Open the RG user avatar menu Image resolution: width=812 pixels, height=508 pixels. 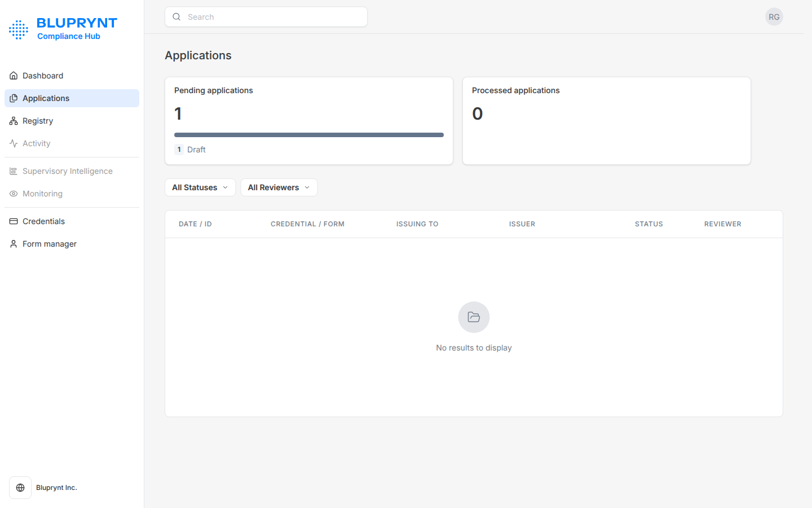[x=774, y=17]
